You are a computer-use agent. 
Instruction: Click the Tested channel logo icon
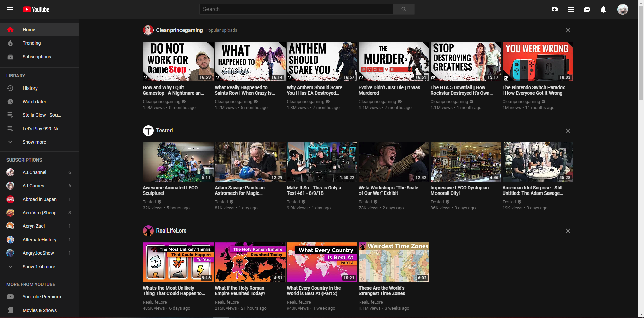coord(148,131)
